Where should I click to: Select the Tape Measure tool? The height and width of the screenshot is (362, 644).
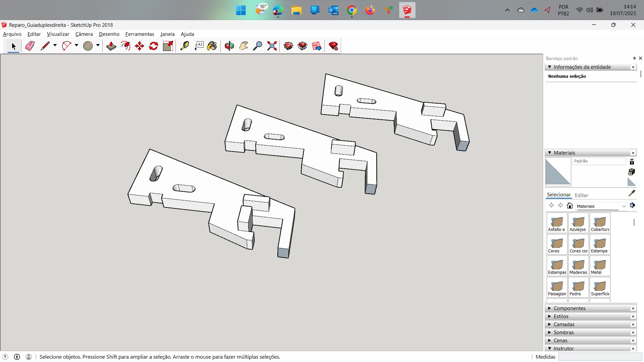coord(184,46)
